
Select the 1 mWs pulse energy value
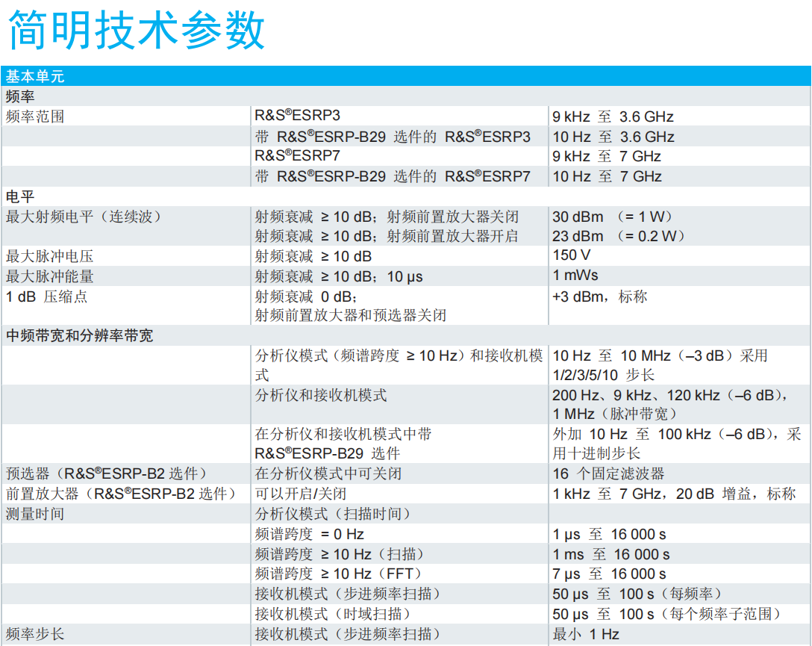575,276
